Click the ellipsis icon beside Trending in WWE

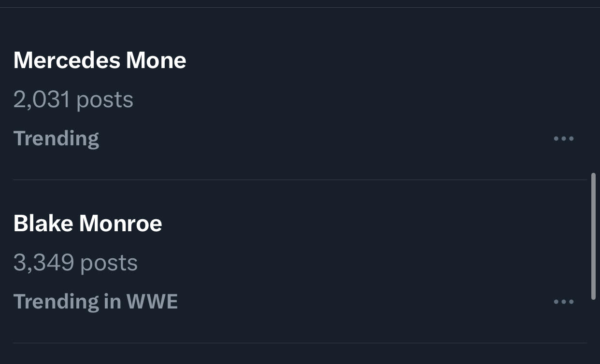[x=563, y=302]
